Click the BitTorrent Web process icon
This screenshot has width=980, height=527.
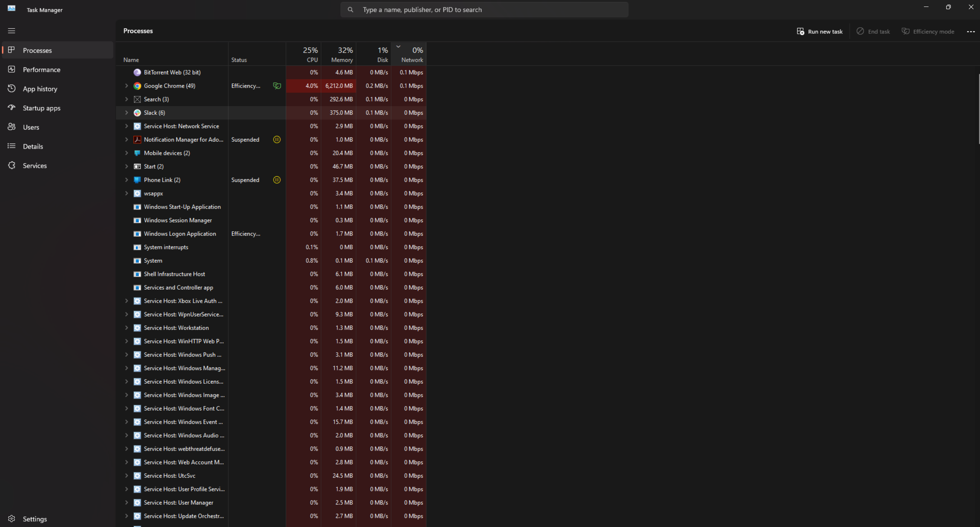point(137,72)
